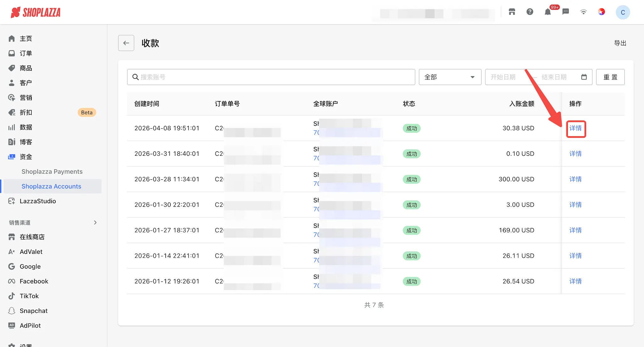
Task: Click the Snapchat ghost icon
Action: click(12, 311)
